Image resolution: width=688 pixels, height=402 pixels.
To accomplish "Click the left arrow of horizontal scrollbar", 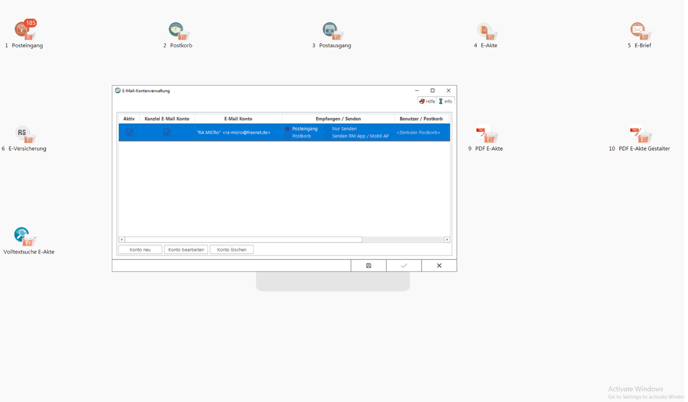I will click(122, 240).
